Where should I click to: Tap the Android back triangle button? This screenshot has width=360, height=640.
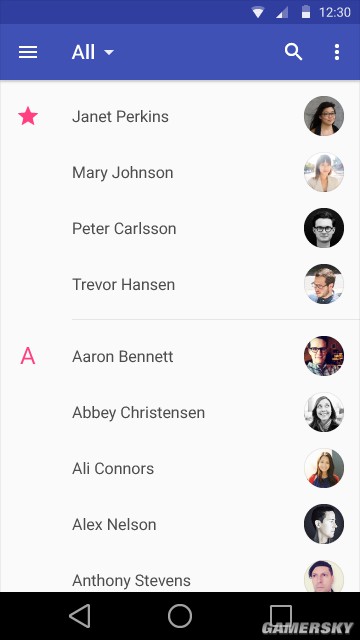[80, 616]
